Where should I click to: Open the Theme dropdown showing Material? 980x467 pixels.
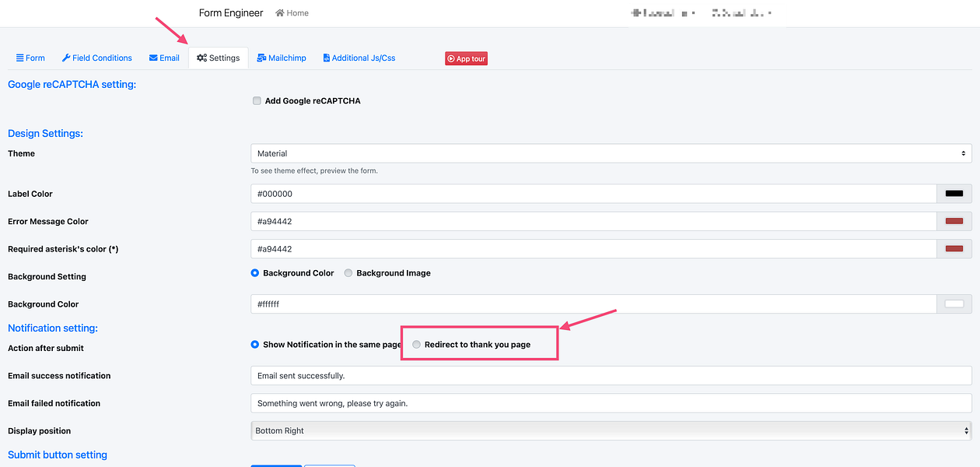(x=611, y=153)
